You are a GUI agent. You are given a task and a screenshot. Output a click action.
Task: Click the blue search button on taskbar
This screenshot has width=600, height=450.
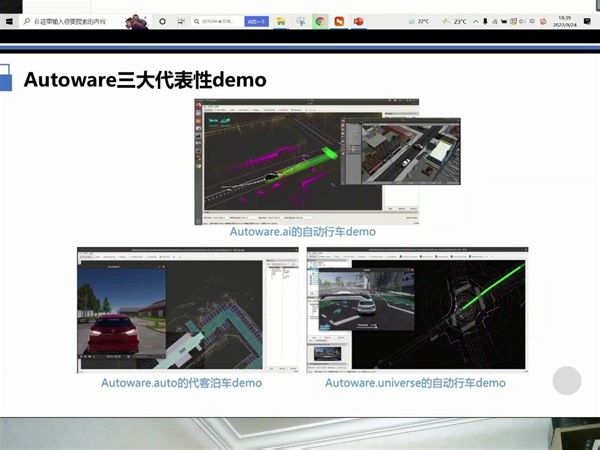pos(256,22)
